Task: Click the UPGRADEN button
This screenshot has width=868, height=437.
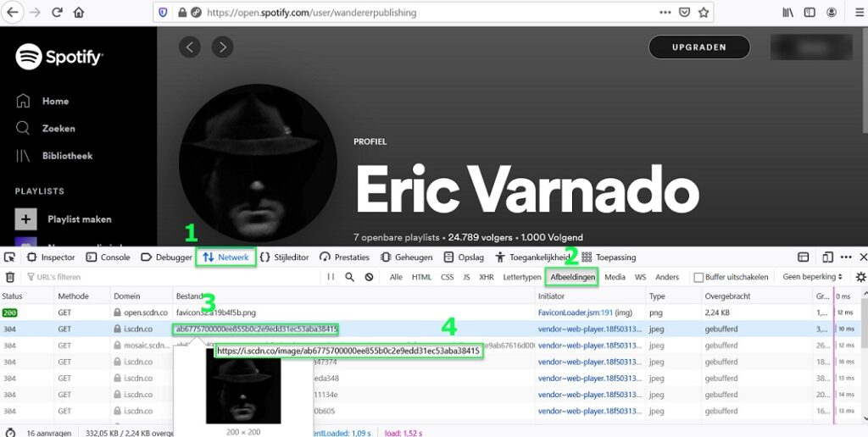Action: [x=699, y=47]
